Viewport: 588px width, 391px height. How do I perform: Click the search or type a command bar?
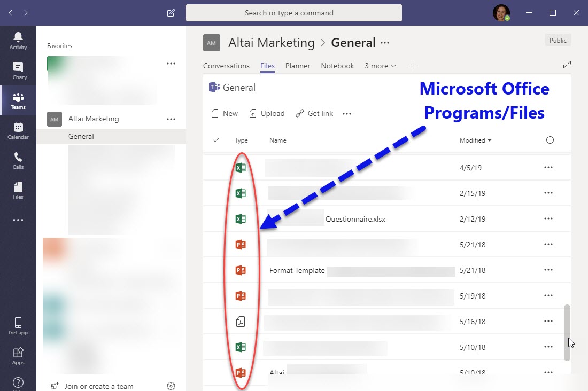tap(294, 13)
